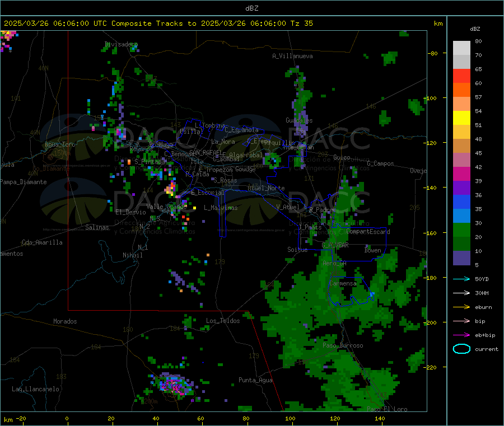The image size is (504, 426).
Task: Click the yellow eburn arrow icon
Action: coord(461,307)
